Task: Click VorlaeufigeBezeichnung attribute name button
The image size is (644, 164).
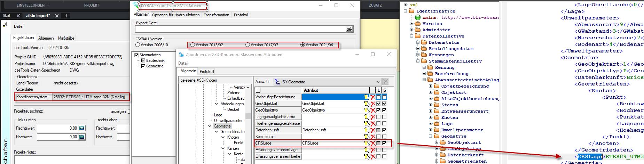Action: 278,97
